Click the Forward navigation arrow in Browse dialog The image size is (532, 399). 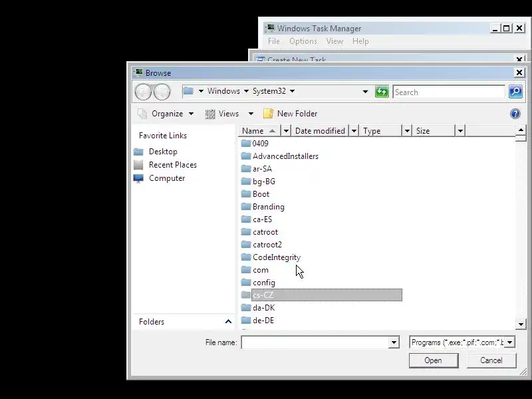tap(162, 92)
